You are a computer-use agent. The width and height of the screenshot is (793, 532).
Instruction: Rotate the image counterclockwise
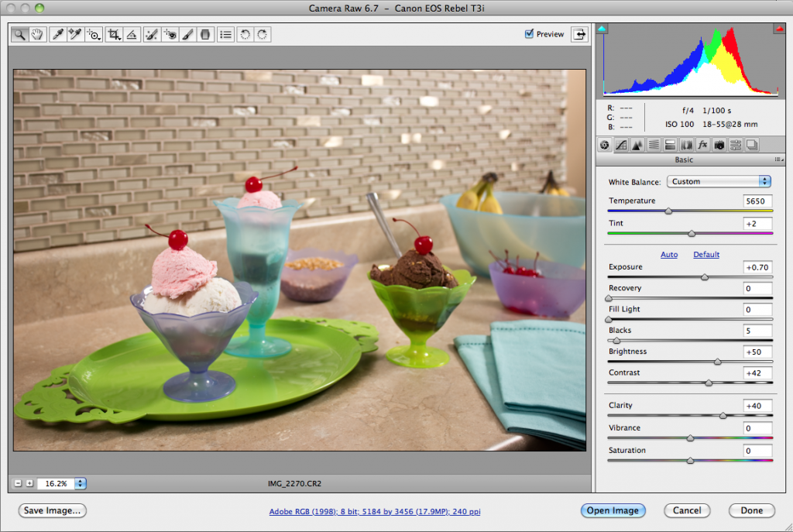(x=245, y=34)
